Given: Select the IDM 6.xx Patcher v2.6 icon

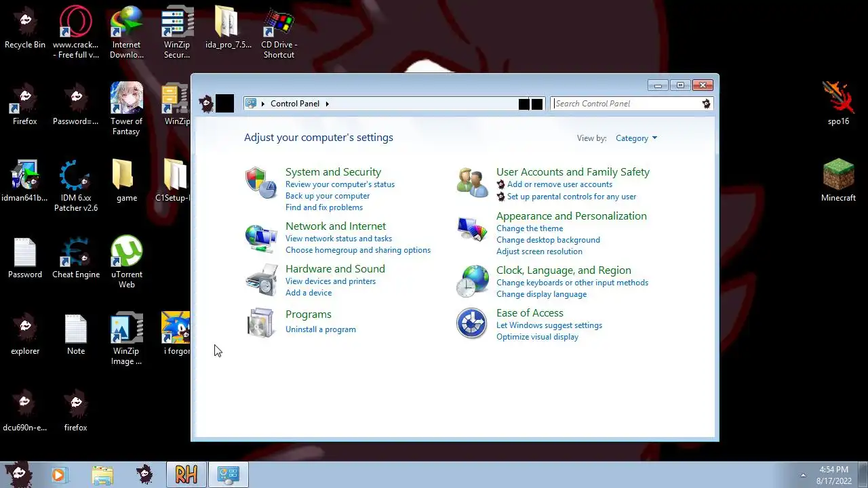Looking at the screenshot, I should tap(76, 185).
